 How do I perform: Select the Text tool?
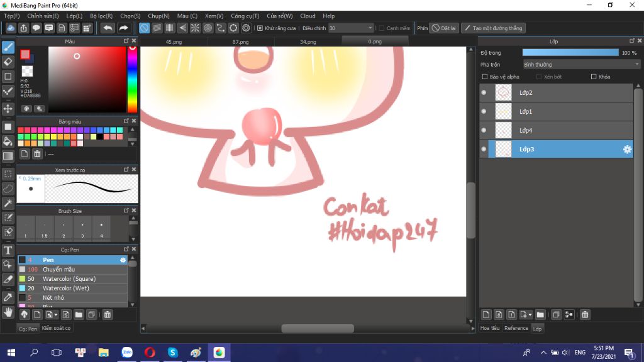pyautogui.click(x=8, y=250)
